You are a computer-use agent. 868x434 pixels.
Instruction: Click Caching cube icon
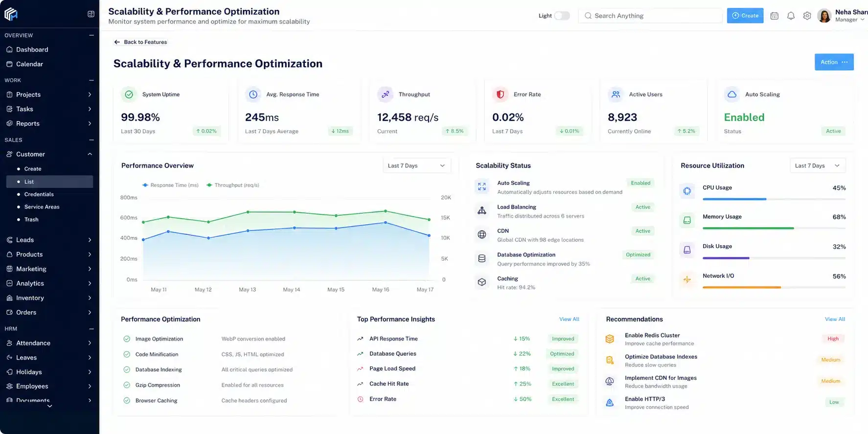[482, 282]
